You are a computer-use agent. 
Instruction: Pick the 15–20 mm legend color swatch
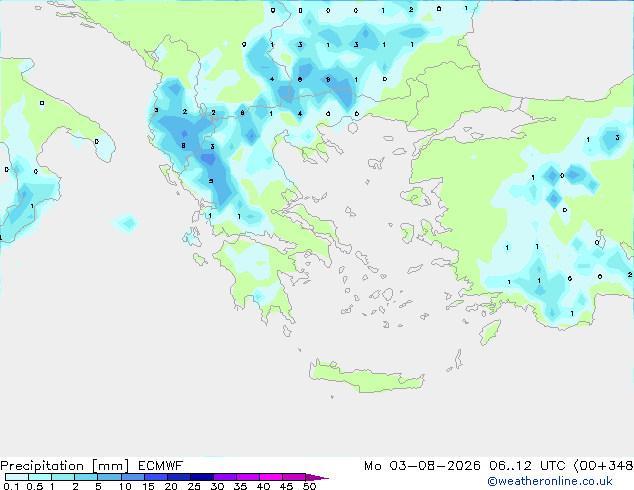pyautogui.click(x=155, y=477)
